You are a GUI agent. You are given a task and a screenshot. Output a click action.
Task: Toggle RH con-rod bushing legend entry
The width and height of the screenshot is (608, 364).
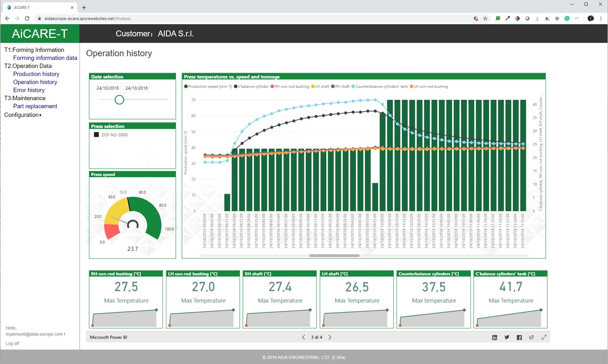coord(290,86)
